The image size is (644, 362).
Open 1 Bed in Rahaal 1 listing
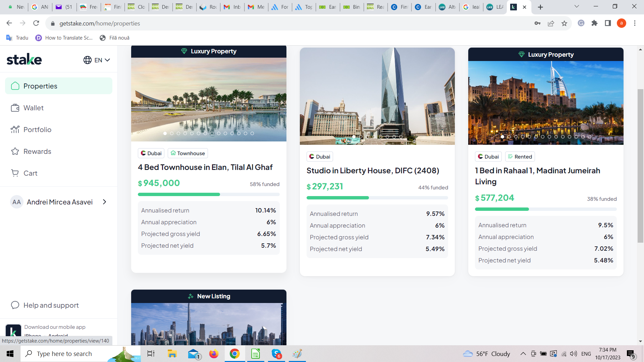tap(538, 176)
